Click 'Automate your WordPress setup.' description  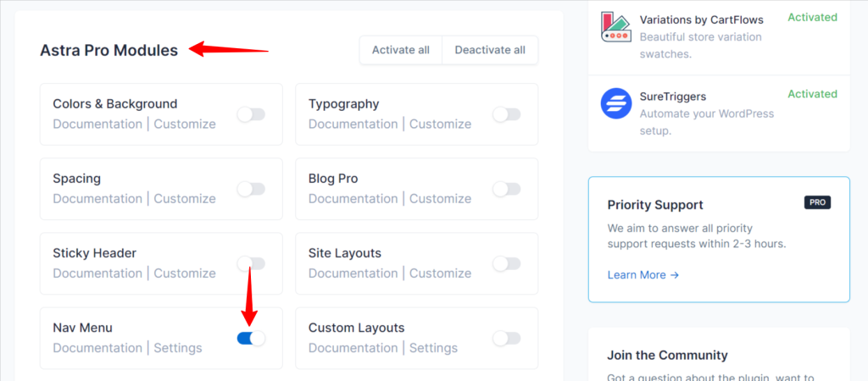(707, 123)
